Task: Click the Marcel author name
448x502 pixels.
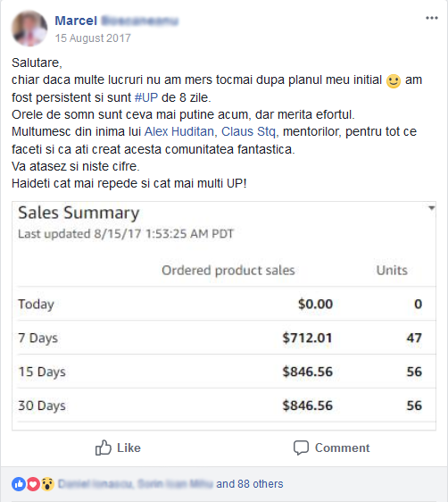Action: 76,21
